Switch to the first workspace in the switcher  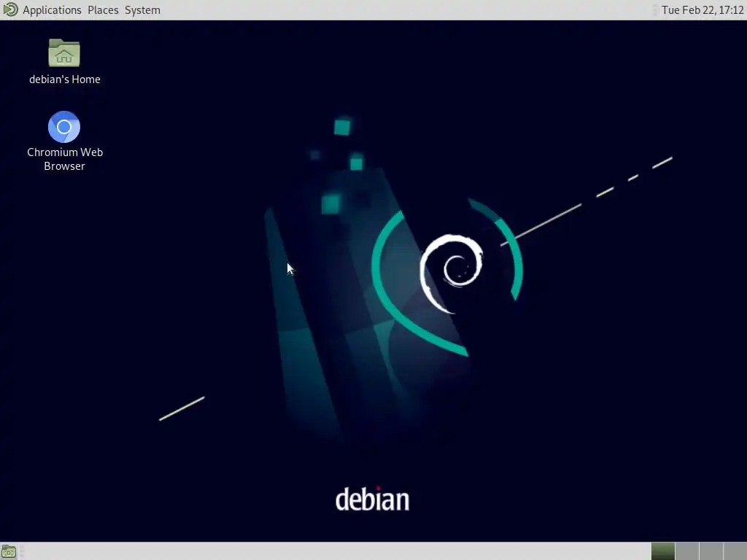tap(662, 551)
